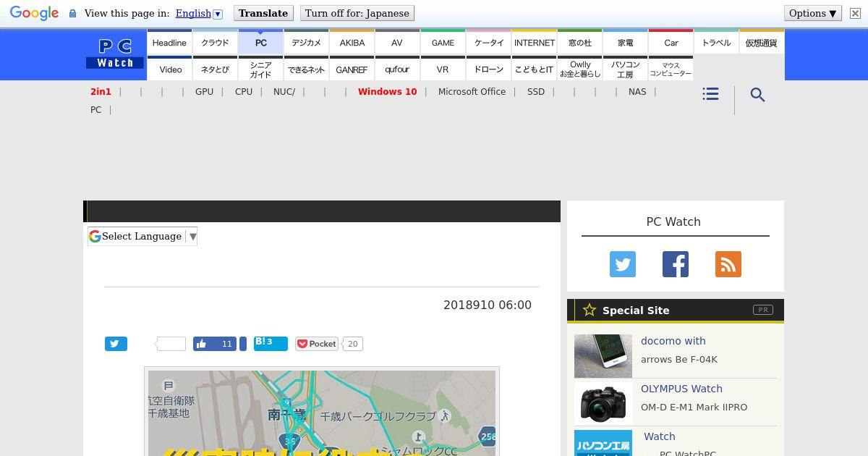Follow the SSD topic link
The width and height of the screenshot is (868, 456).
pos(536,92)
